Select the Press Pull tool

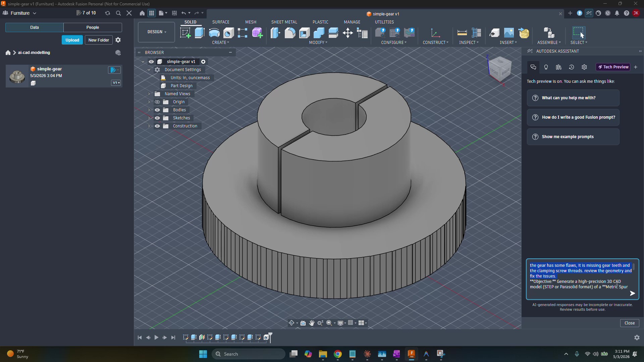275,33
